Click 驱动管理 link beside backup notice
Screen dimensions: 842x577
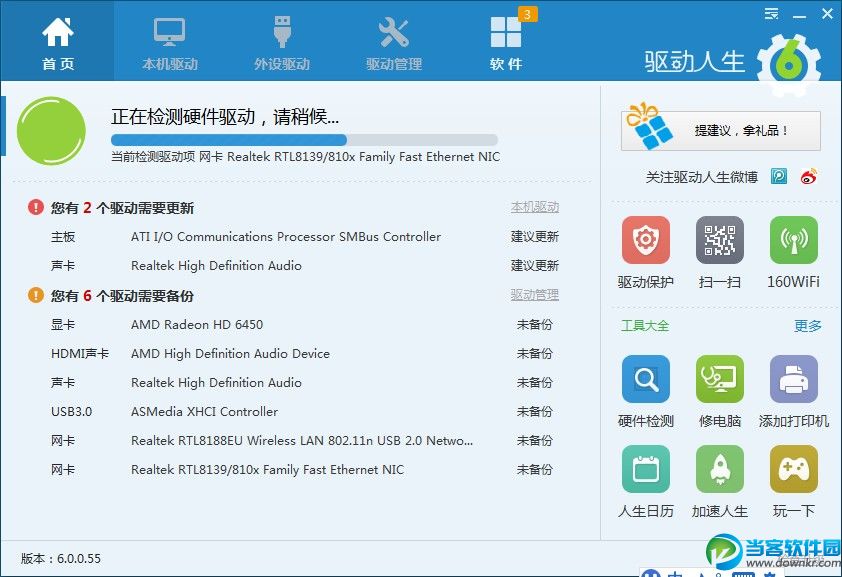point(535,295)
